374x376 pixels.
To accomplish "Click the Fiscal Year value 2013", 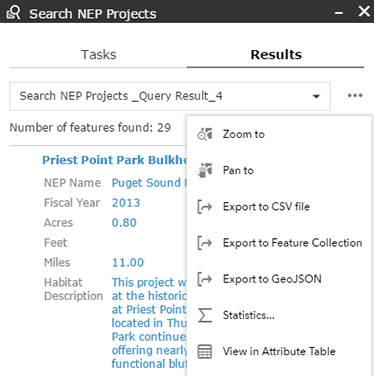I will coord(126,203).
